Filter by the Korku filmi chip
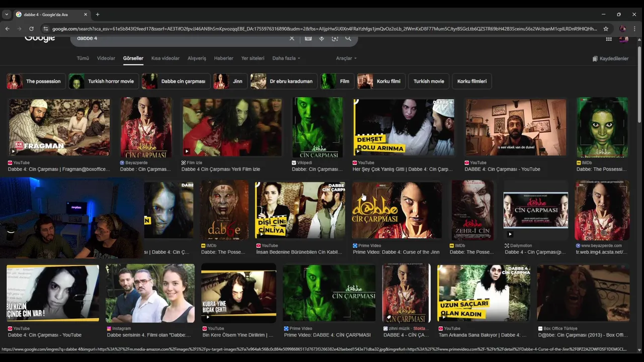Viewport: 644px width, 362px height. [x=381, y=81]
